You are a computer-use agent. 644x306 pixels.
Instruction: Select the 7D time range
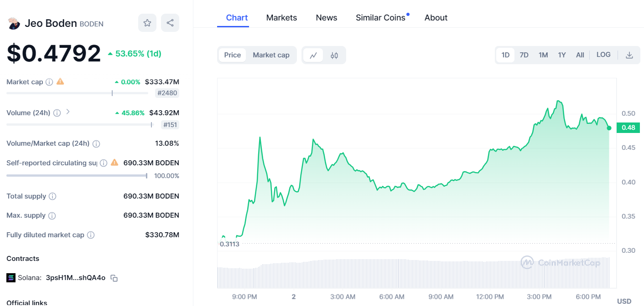pos(524,55)
